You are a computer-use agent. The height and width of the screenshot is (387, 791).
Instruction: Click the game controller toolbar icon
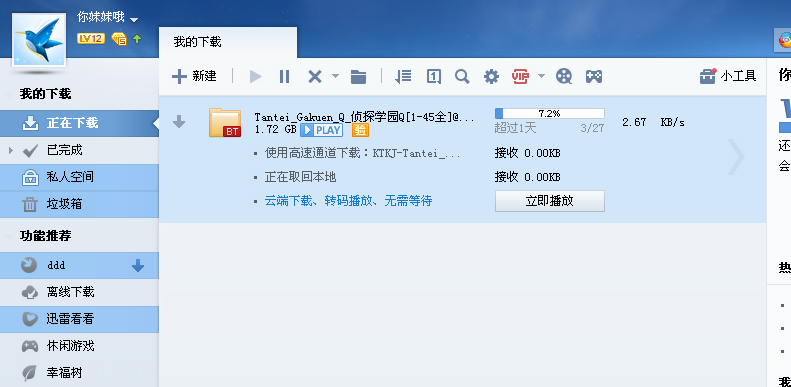point(594,76)
